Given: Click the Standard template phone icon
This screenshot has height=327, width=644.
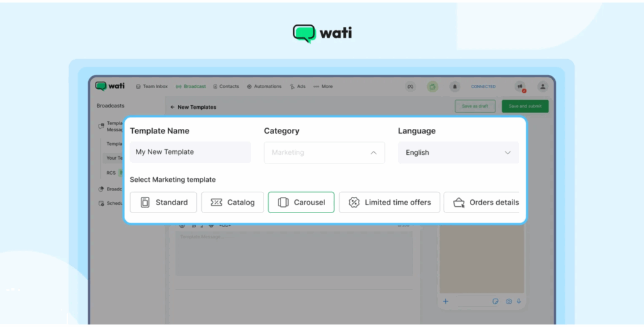Looking at the screenshot, I should point(145,202).
